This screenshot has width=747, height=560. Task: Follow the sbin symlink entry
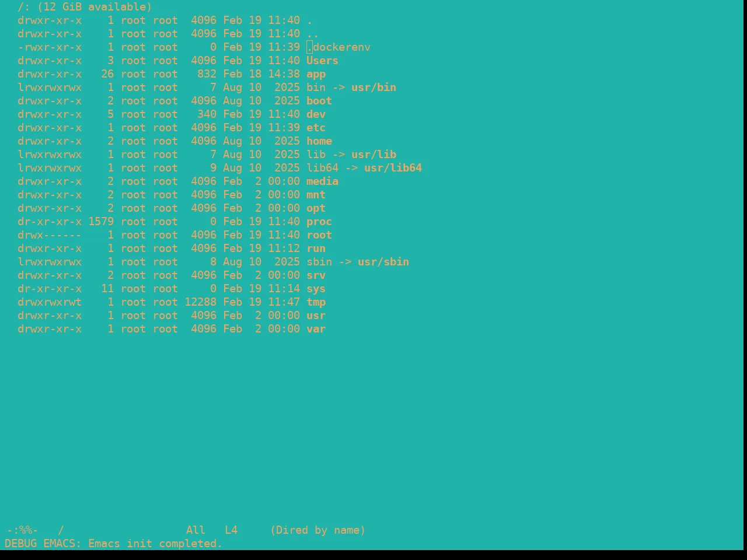click(319, 262)
